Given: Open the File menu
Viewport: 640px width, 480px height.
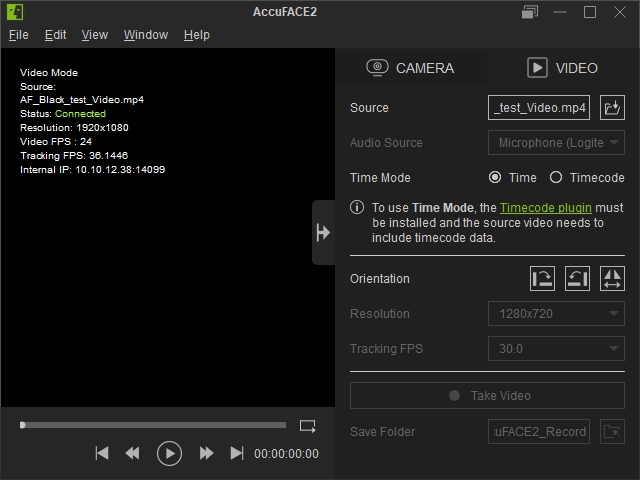Looking at the screenshot, I should [x=19, y=35].
